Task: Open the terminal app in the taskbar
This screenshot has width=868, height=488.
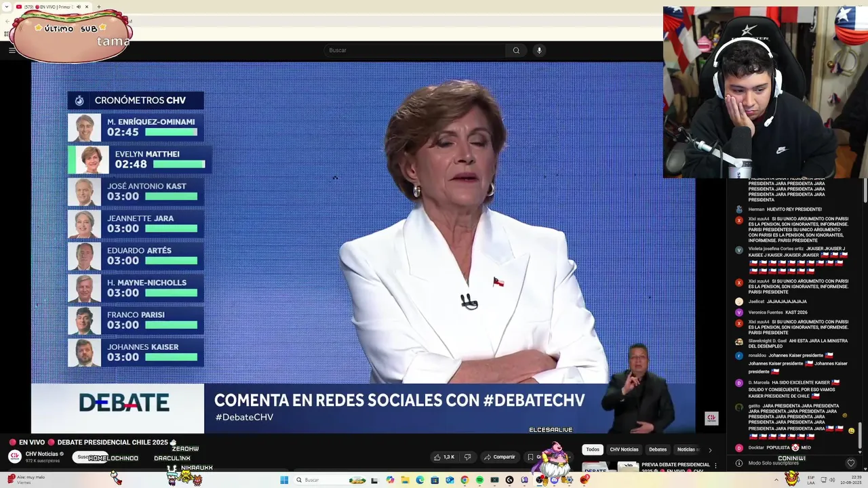Action: click(494, 480)
